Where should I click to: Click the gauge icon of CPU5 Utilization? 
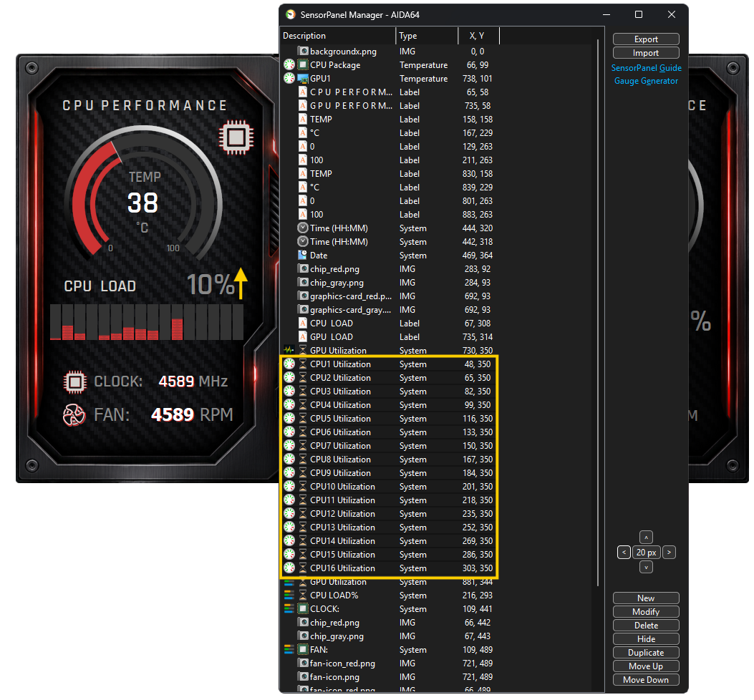pos(289,418)
